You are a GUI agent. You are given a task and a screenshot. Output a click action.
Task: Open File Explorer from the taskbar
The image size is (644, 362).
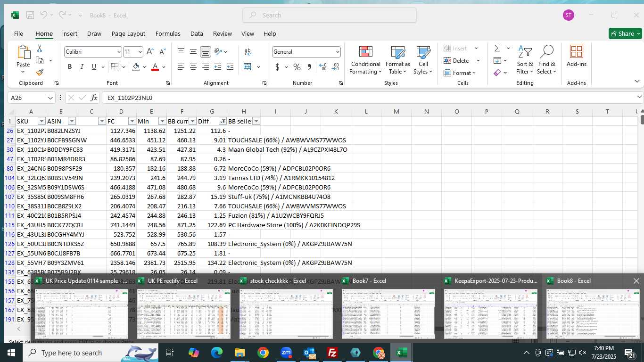pos(240,353)
